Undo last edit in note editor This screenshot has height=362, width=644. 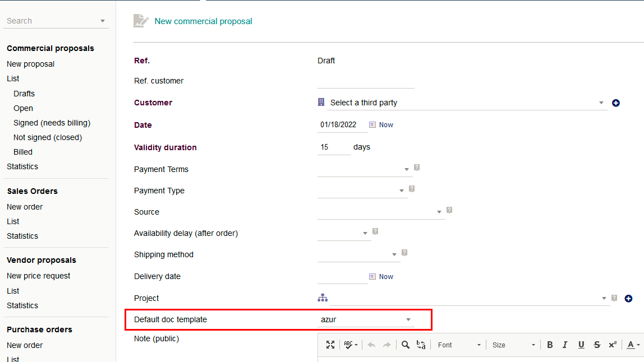point(372,345)
